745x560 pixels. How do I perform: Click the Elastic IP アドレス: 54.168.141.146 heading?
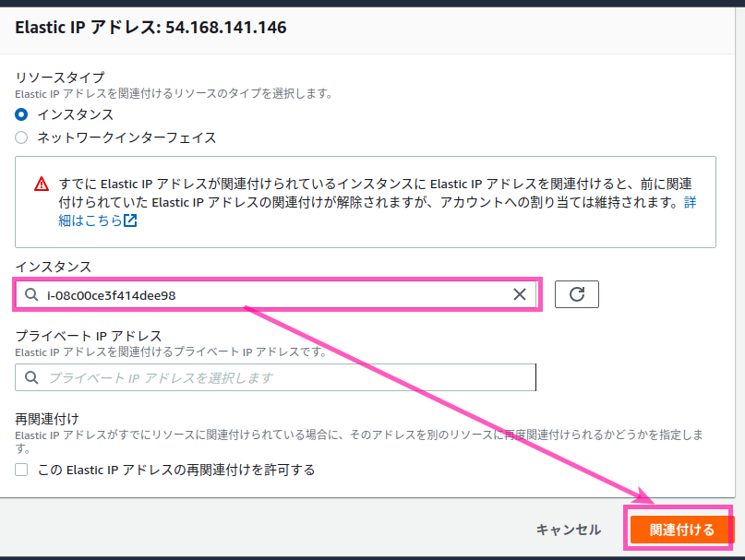coord(150,28)
